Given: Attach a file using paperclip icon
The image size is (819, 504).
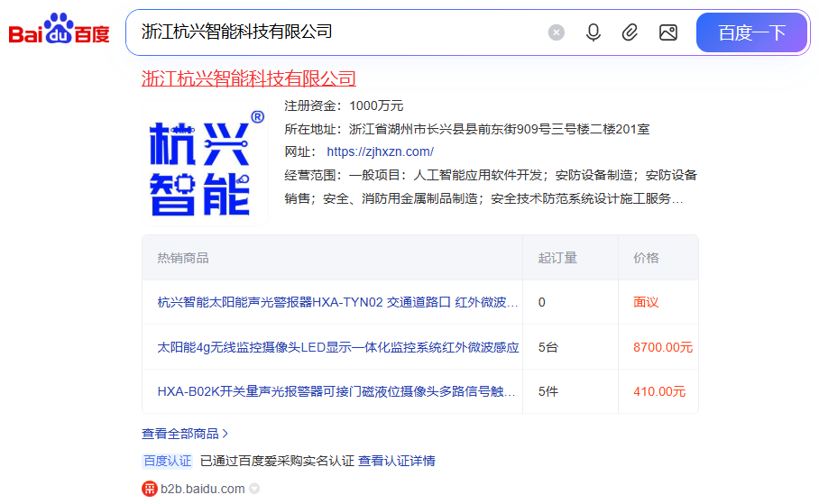Looking at the screenshot, I should coord(630,32).
